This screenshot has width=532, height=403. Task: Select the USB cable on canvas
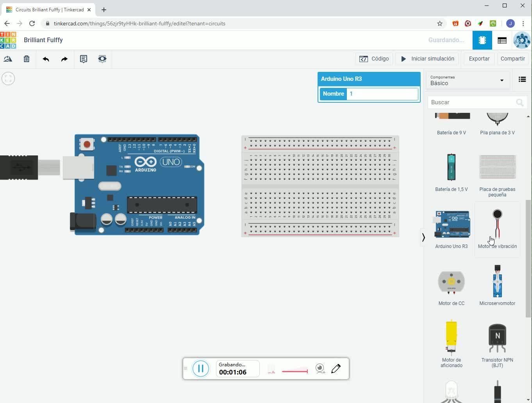pos(30,168)
